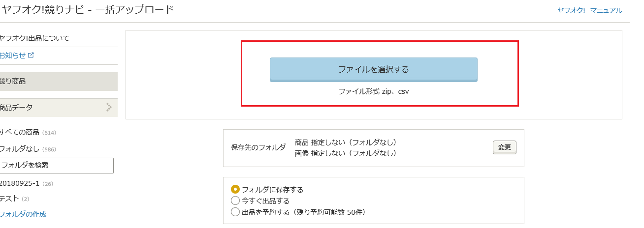The width and height of the screenshot is (644, 228).
Task: Open the テスト folder
Action: (x=10, y=199)
